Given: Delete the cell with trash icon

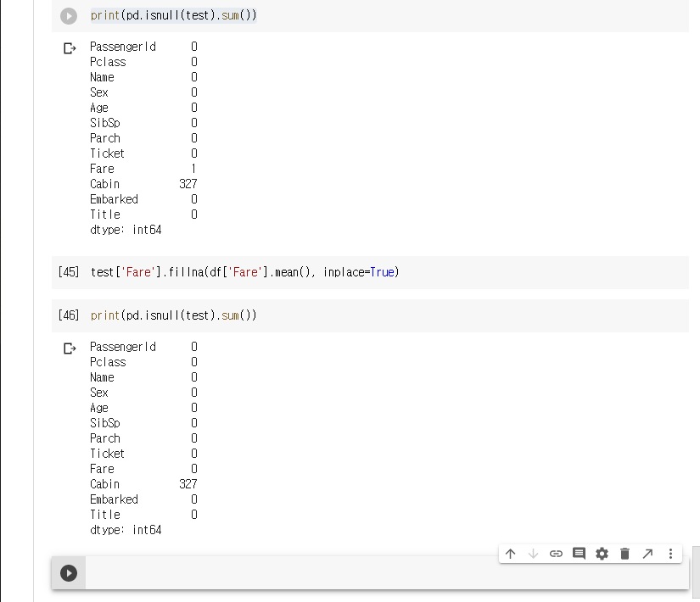Looking at the screenshot, I should point(624,554).
